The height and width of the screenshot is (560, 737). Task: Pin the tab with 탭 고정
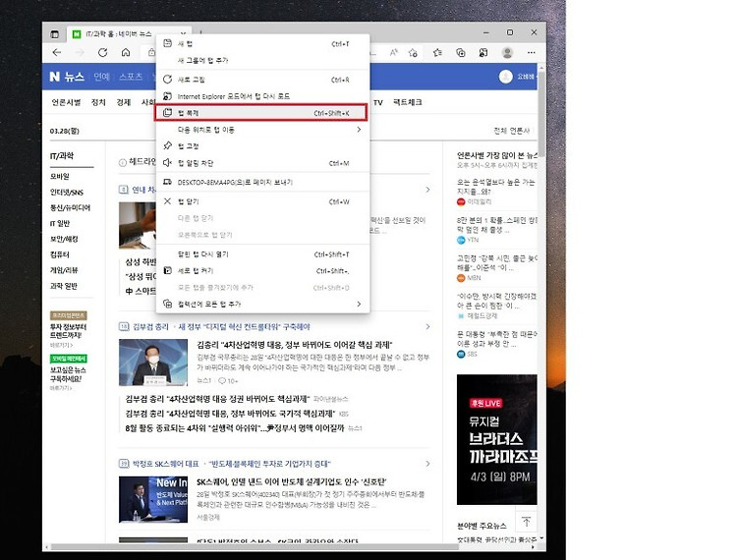tap(262, 146)
